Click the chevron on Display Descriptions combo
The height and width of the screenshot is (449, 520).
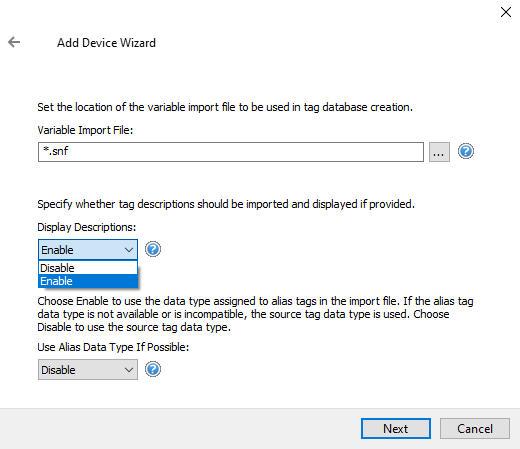129,250
